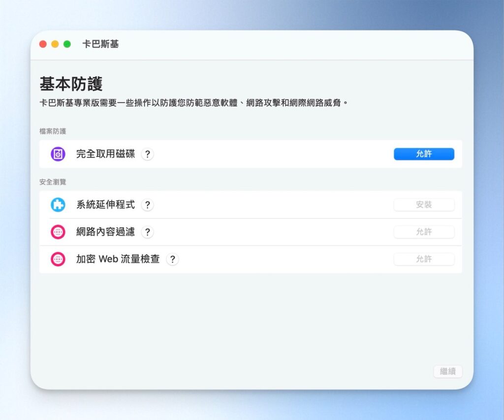Maximize window with green button

tap(67, 44)
